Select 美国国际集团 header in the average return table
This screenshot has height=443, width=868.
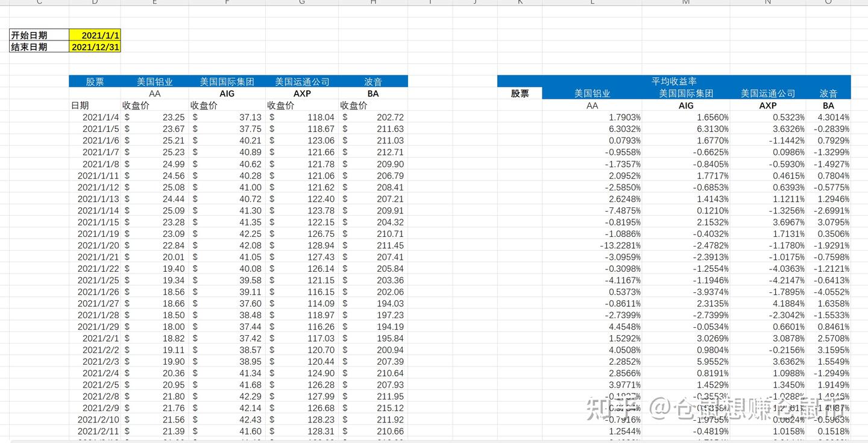point(686,93)
